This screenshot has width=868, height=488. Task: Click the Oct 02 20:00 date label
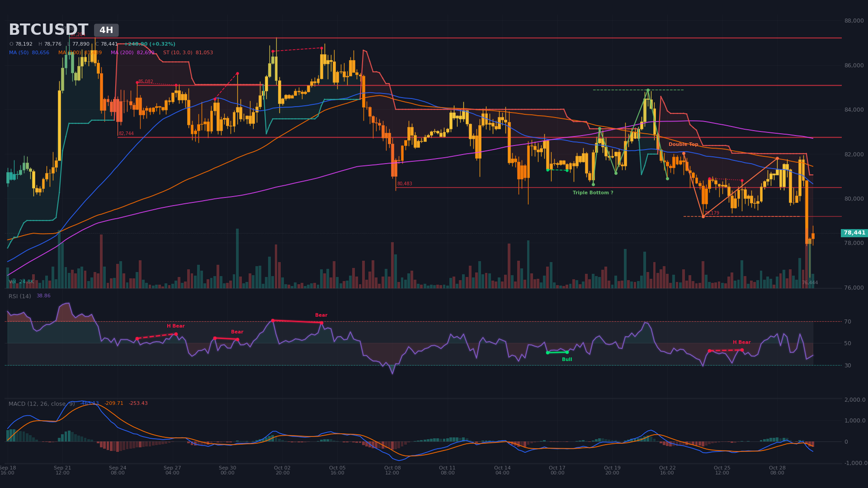click(x=282, y=470)
